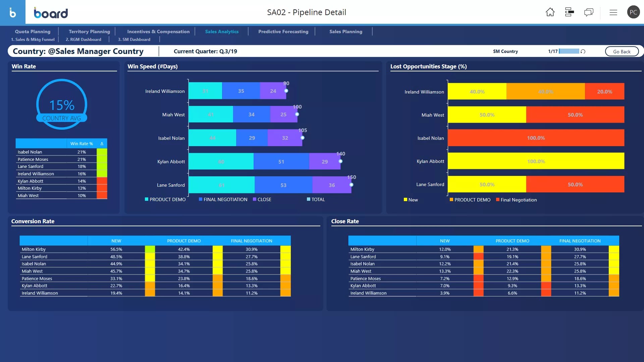Click the SM Country 1/17 pager bar
644x362 pixels.
(569, 51)
